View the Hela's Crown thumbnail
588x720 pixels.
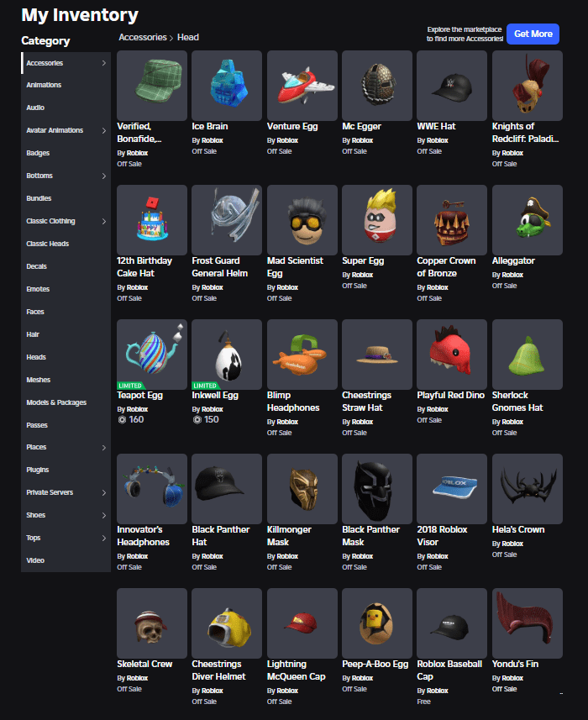coord(527,489)
